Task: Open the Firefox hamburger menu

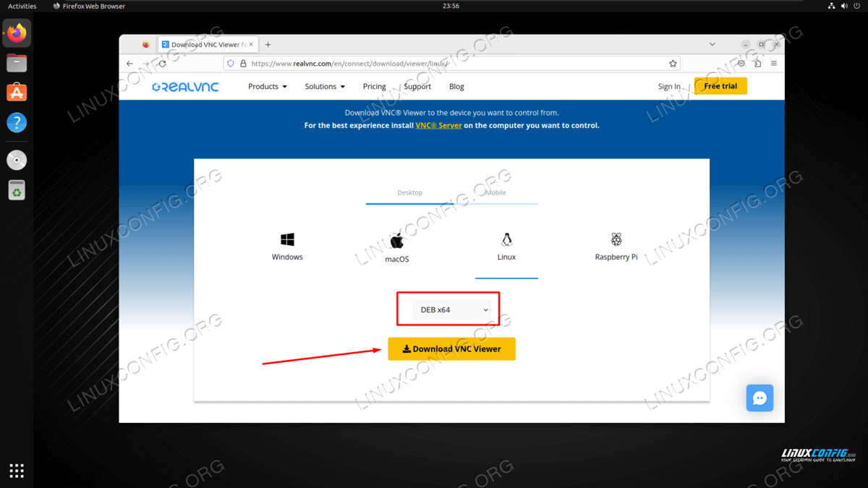Action: coord(774,64)
